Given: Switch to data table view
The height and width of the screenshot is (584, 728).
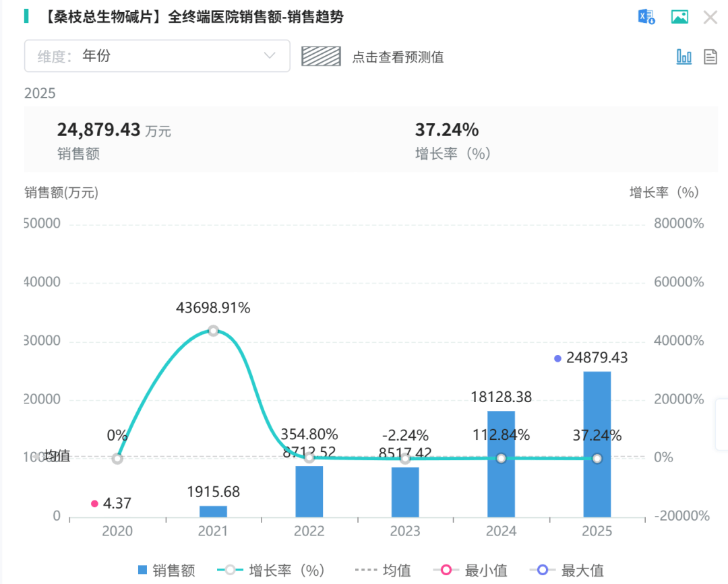Looking at the screenshot, I should [x=710, y=57].
